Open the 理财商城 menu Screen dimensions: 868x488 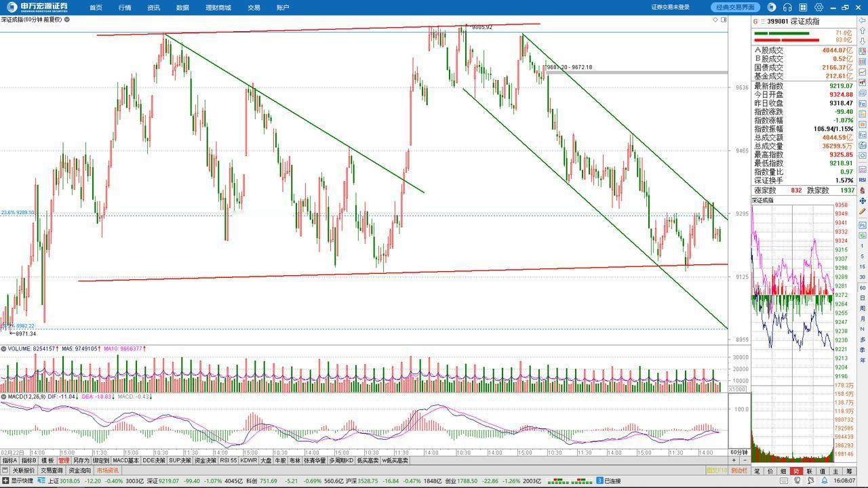click(218, 7)
